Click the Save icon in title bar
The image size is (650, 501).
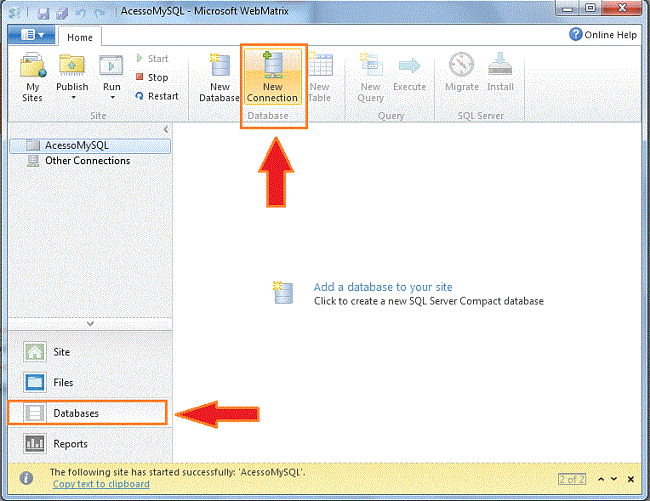click(43, 13)
